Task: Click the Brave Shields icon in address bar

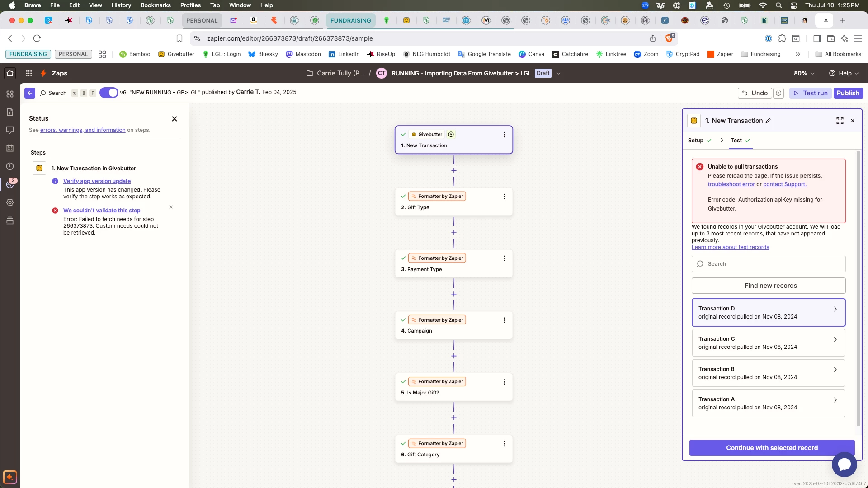Action: [669, 38]
